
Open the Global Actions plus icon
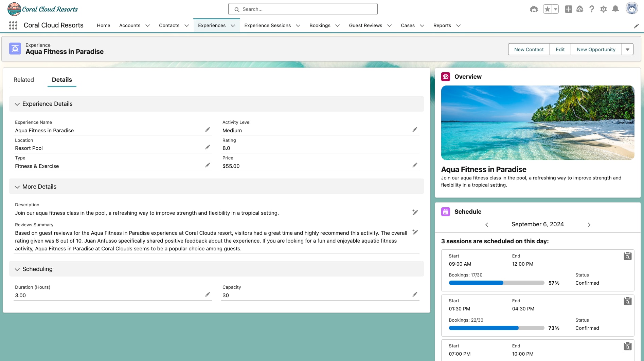point(568,9)
